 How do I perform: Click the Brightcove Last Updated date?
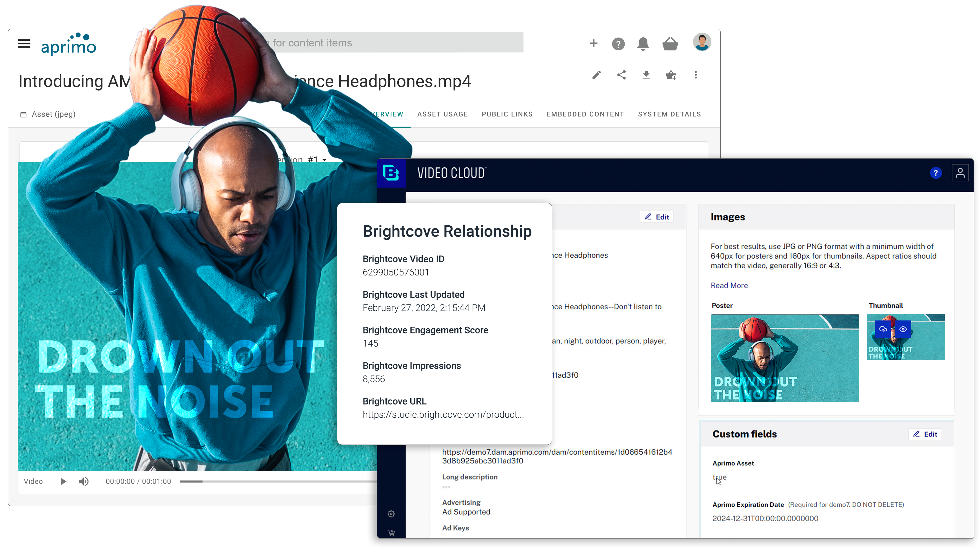[x=424, y=308]
